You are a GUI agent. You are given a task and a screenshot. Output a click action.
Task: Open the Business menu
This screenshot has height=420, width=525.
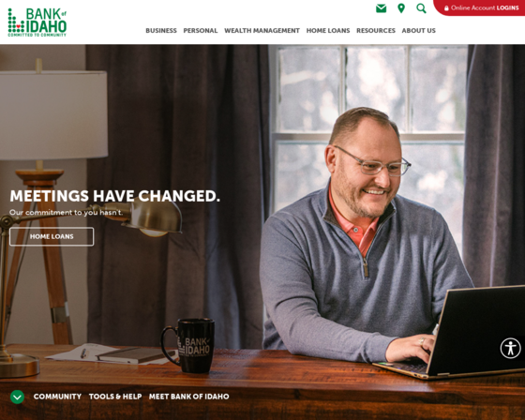[x=161, y=31]
